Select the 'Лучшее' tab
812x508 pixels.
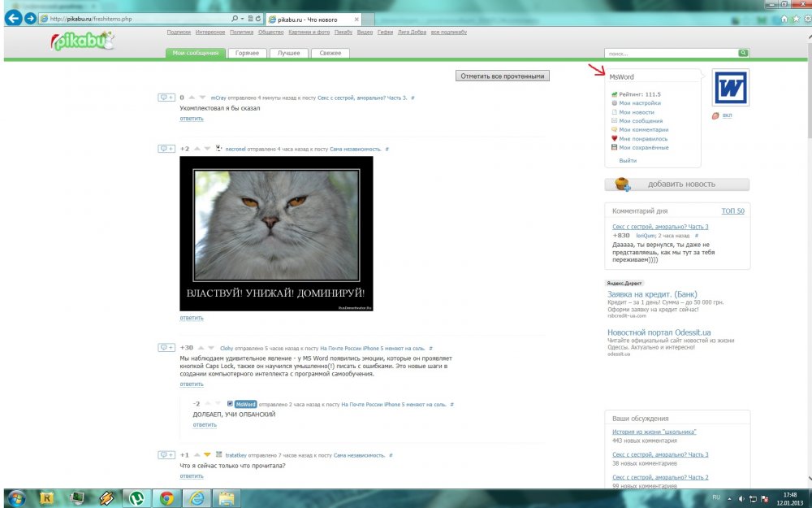tap(288, 54)
